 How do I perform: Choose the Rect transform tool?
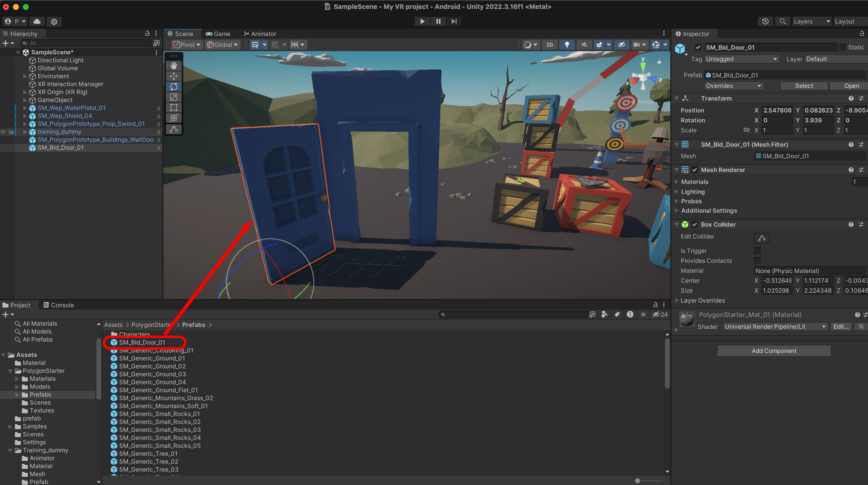pyautogui.click(x=174, y=107)
